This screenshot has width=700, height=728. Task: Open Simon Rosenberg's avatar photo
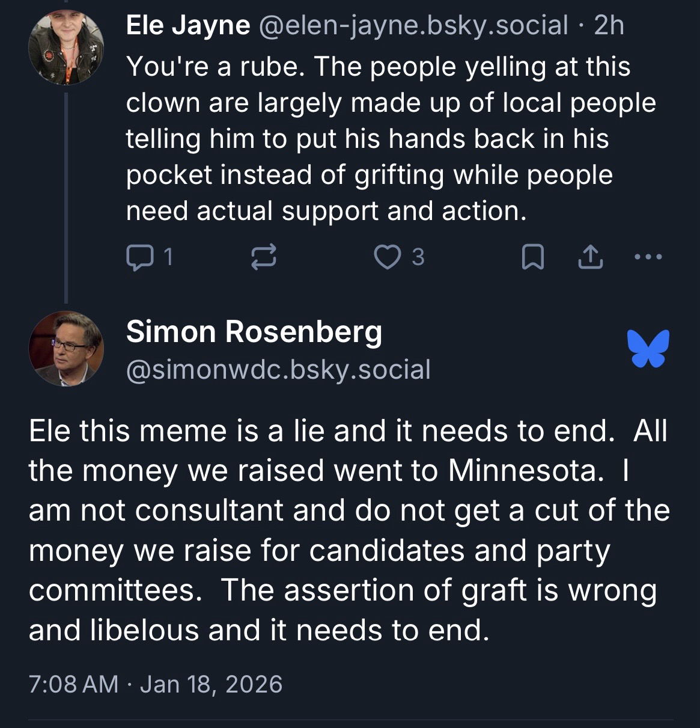click(66, 349)
